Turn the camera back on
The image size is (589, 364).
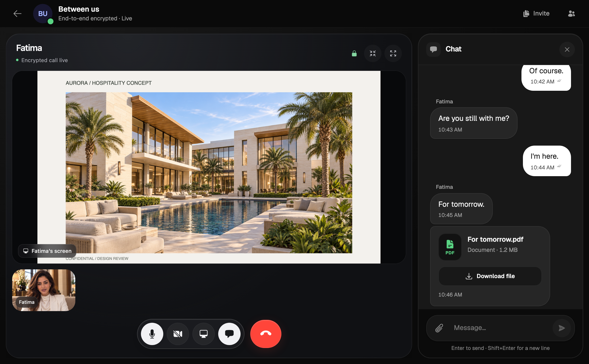point(178,334)
